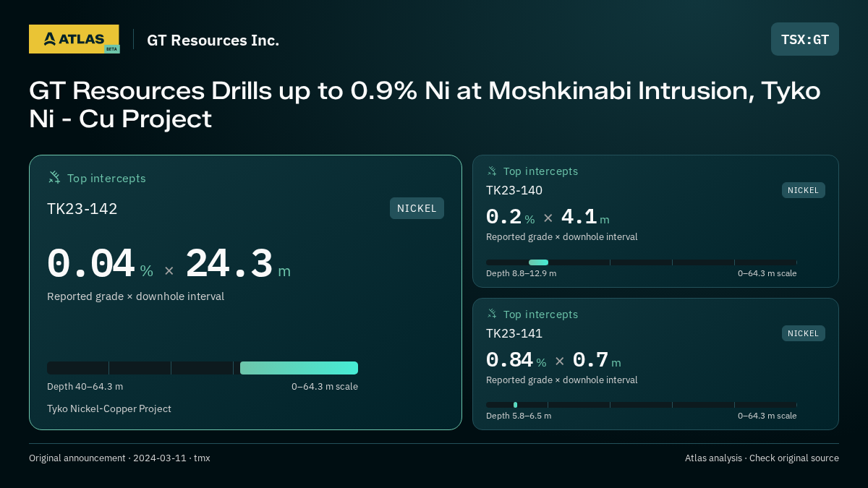Click the TK23-140 depth bar highlight
Image resolution: width=868 pixels, height=488 pixels.
point(538,262)
